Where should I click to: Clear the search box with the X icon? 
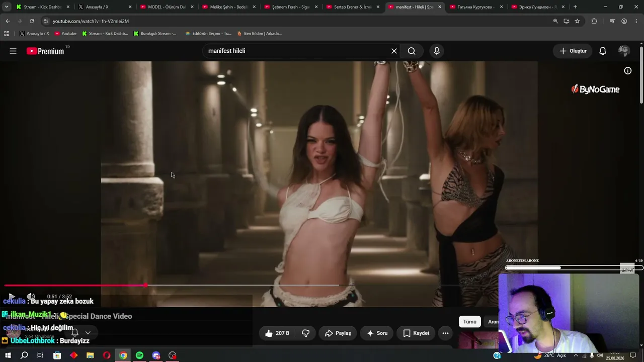point(394,51)
